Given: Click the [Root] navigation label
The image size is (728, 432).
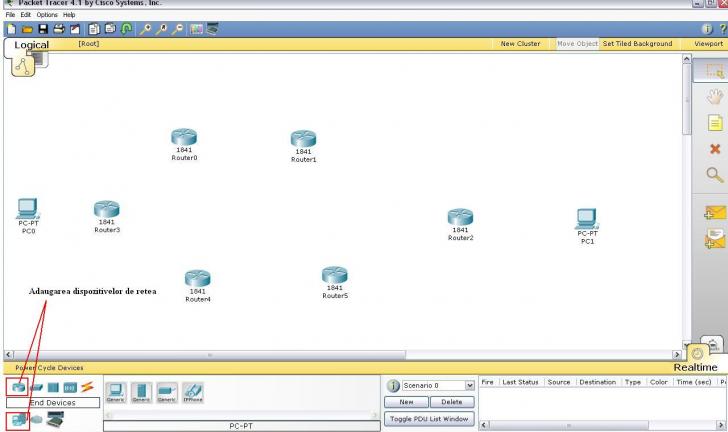Looking at the screenshot, I should [x=88, y=44].
